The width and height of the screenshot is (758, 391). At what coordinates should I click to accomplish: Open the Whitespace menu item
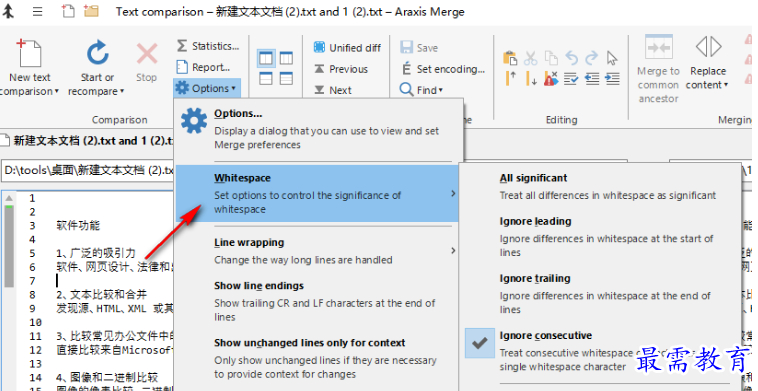(317, 193)
